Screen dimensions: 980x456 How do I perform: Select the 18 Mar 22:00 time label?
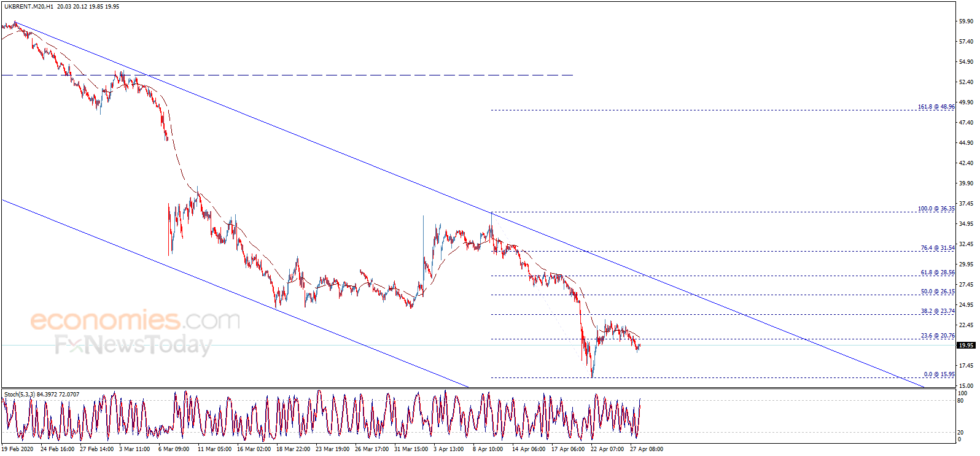point(293,449)
